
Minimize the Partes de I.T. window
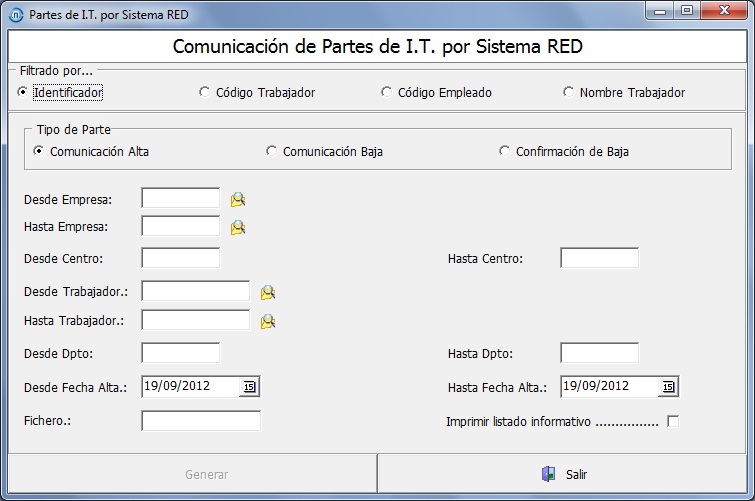[660, 11]
